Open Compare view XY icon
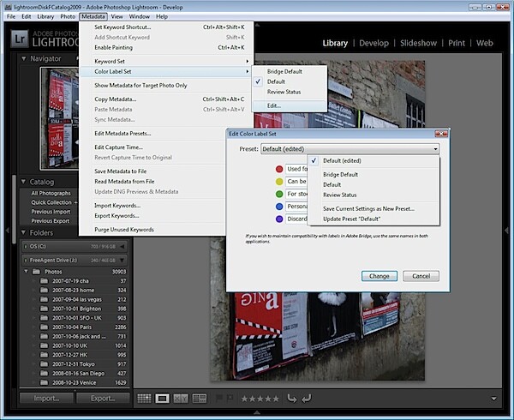 pos(181,399)
